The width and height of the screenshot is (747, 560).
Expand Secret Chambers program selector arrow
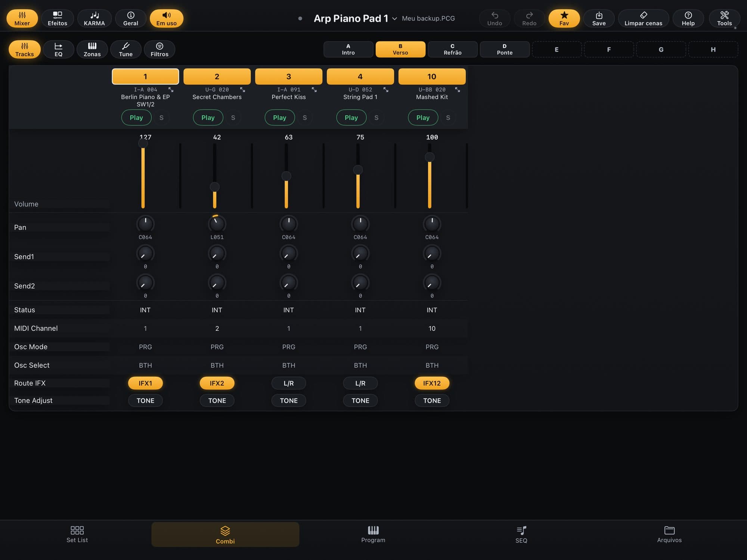click(242, 90)
